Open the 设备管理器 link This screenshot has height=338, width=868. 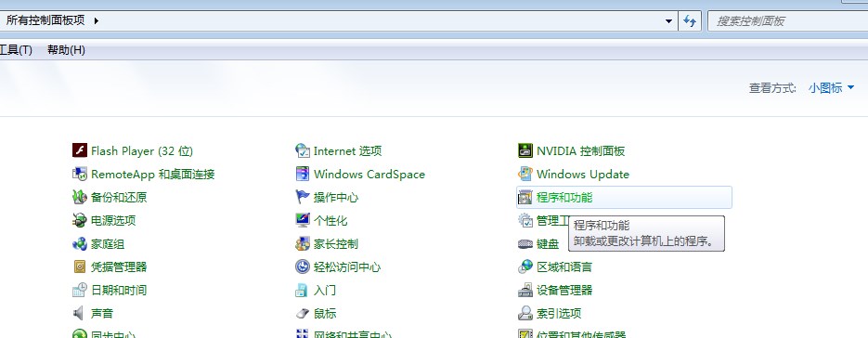click(564, 291)
